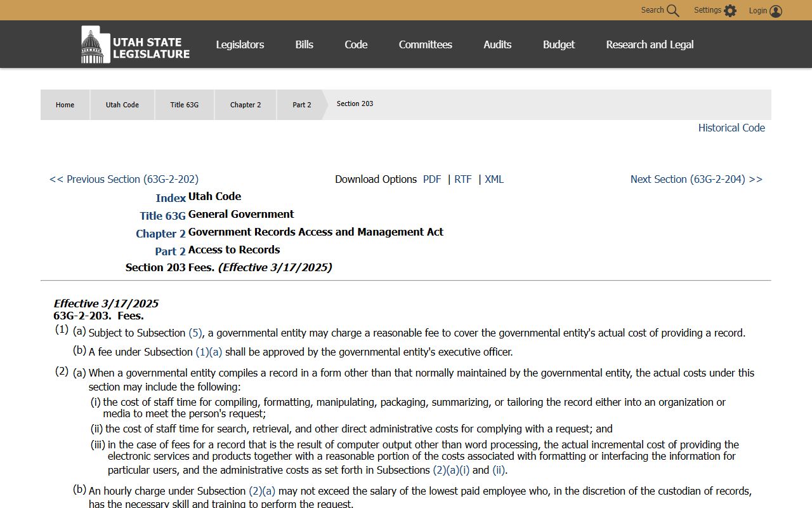The height and width of the screenshot is (508, 812).
Task: Open the Historical Code link
Action: click(x=731, y=128)
